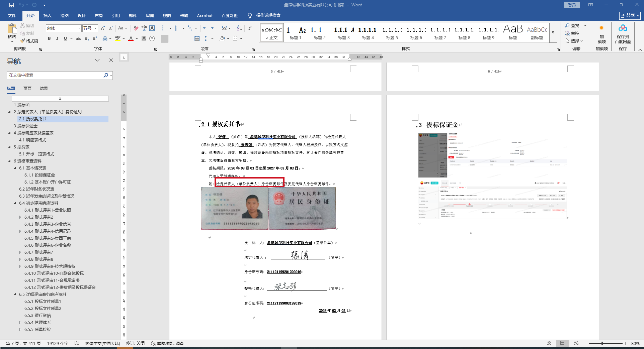Open search options magnifier in navigation pane
This screenshot has height=349, width=644.
coord(106,75)
